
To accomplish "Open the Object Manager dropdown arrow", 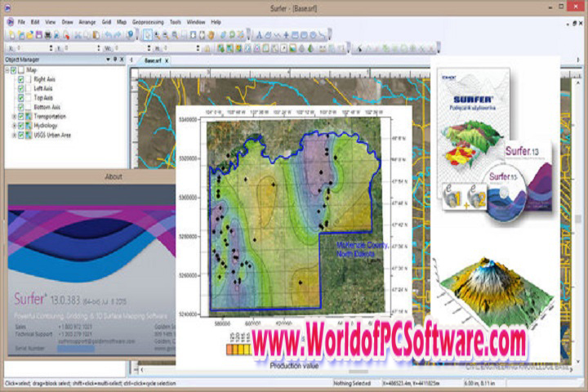I will coord(108,60).
